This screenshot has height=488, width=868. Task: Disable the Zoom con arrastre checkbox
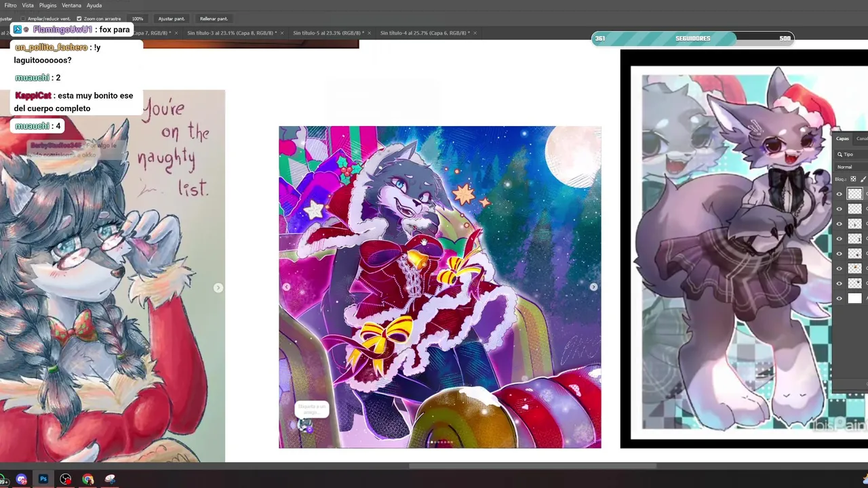pos(79,19)
